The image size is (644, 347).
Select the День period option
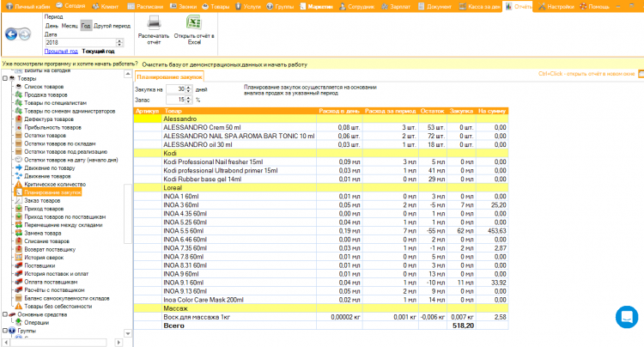52,26
